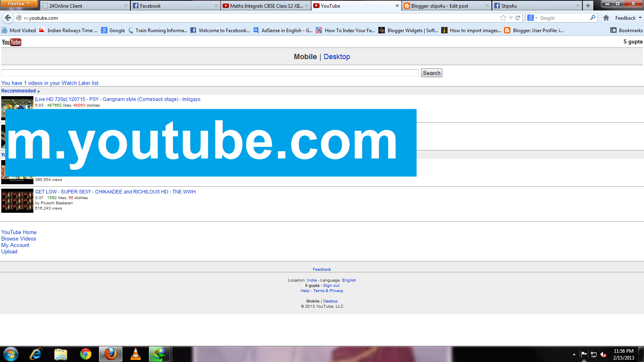Screen dimensions: 644x362
Task: Switch to the 24Online Client tab
Action: point(85,6)
